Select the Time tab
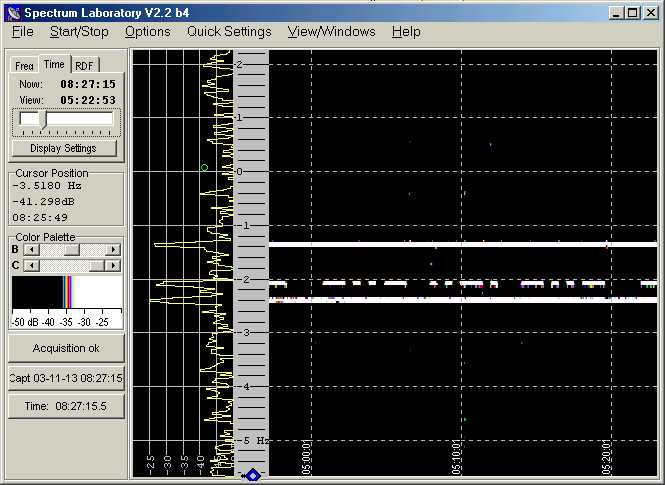 point(54,64)
